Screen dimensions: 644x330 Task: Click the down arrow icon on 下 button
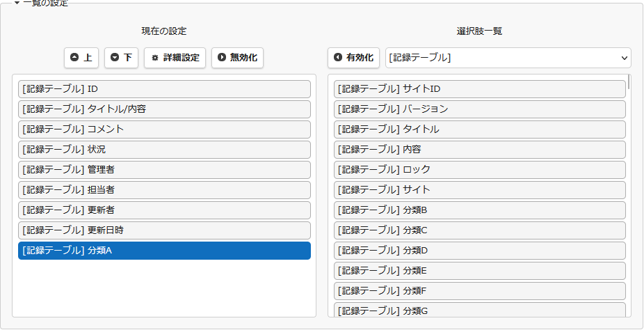tap(115, 58)
